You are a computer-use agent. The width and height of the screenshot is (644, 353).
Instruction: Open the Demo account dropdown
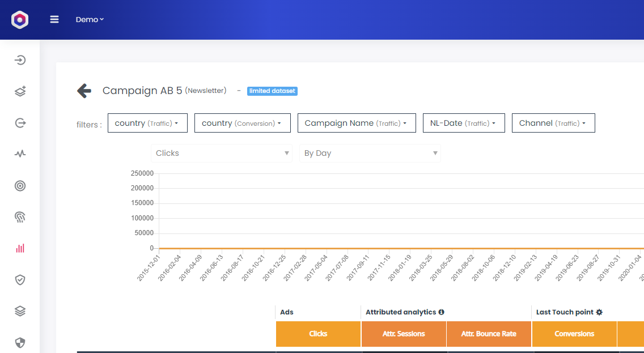click(90, 19)
